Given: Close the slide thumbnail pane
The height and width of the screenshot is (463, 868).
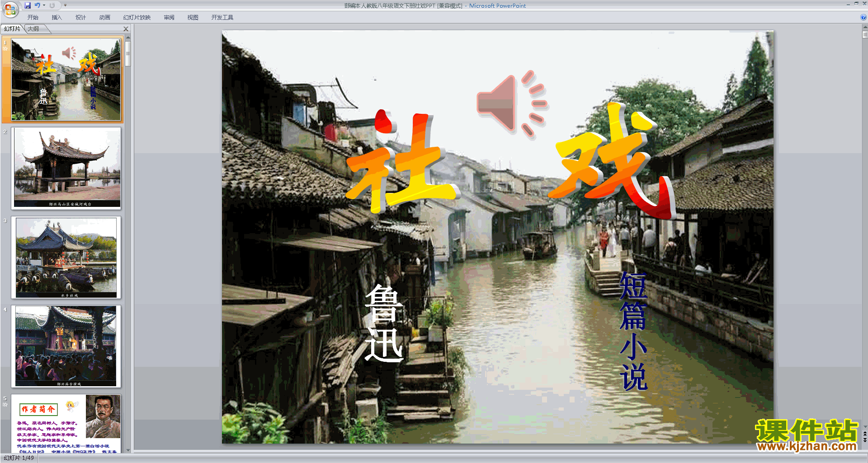Looking at the screenshot, I should 126,29.
